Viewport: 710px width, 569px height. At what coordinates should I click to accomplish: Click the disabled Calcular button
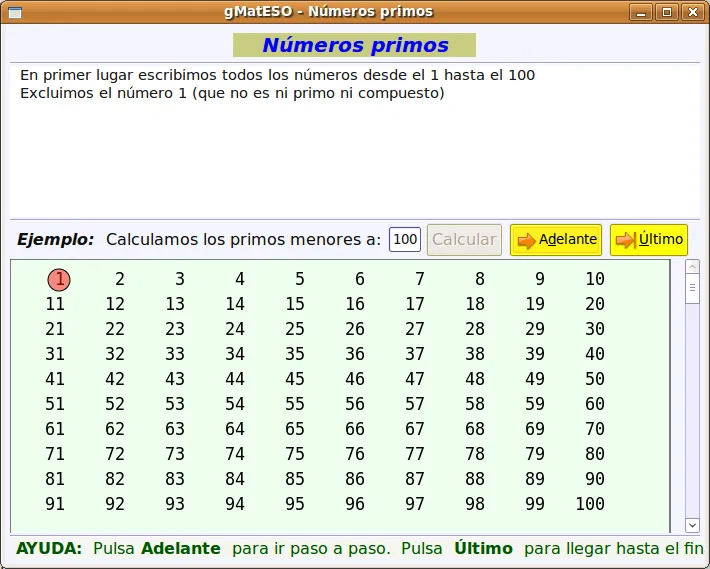coord(464,240)
